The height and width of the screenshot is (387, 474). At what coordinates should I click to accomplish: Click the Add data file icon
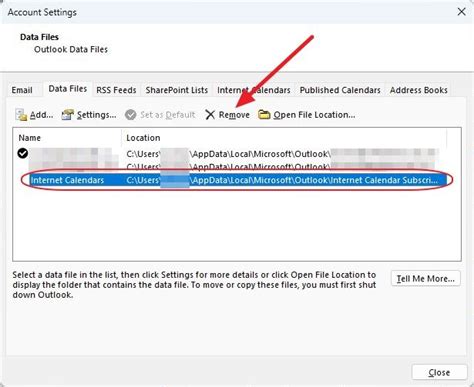click(x=21, y=115)
